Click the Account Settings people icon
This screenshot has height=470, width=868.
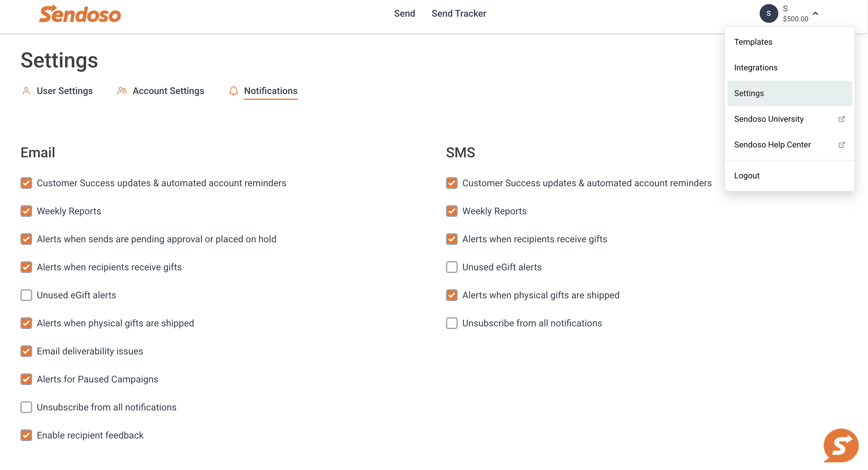122,91
